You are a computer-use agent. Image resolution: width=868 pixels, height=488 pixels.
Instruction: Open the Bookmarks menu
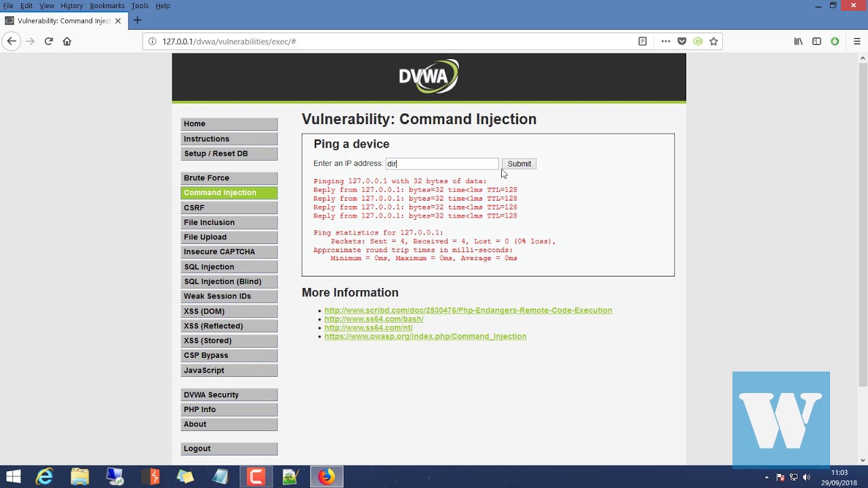coord(107,5)
